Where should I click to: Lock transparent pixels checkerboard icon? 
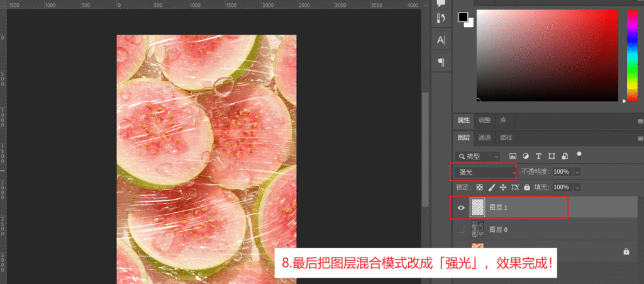(479, 188)
